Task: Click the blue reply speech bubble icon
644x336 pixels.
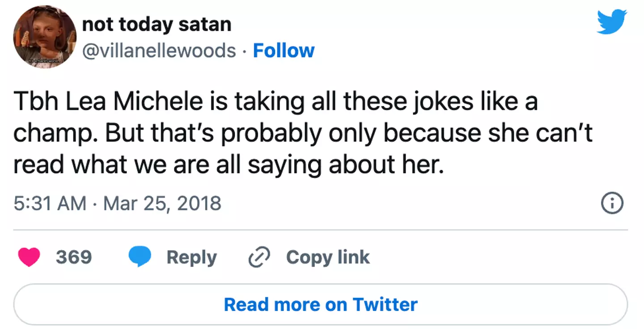Action: (x=140, y=257)
